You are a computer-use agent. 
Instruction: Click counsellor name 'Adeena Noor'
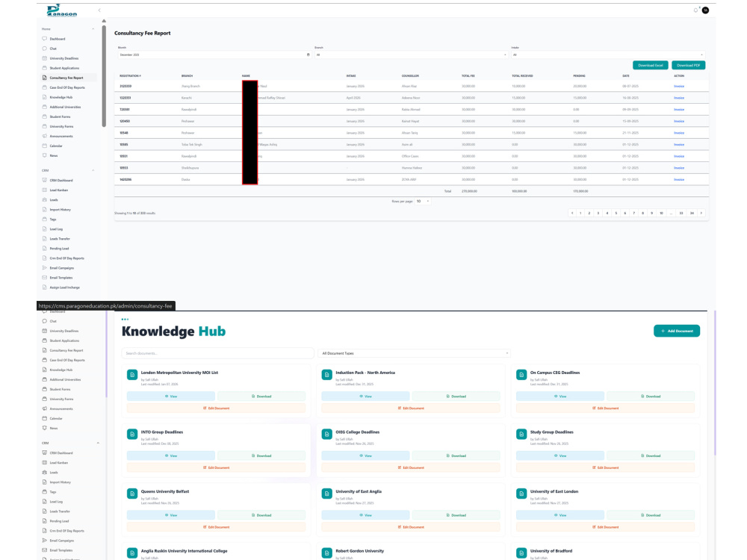coord(411,98)
